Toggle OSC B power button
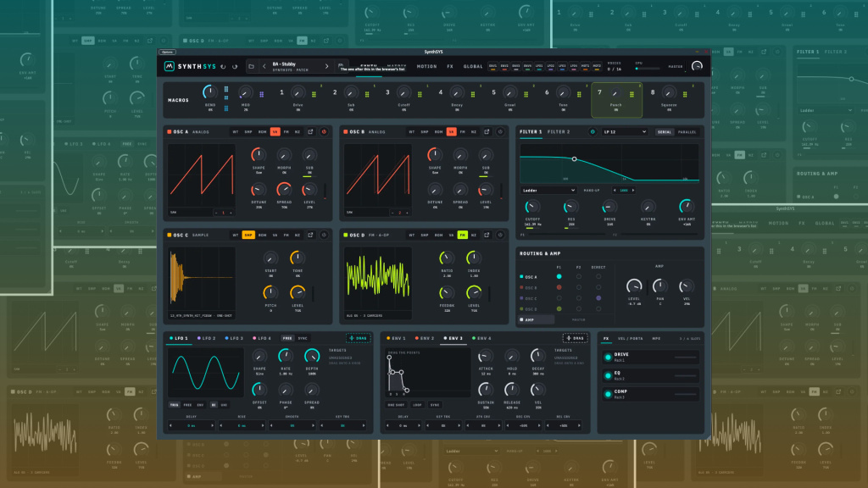Image resolution: width=868 pixels, height=488 pixels. pos(500,131)
